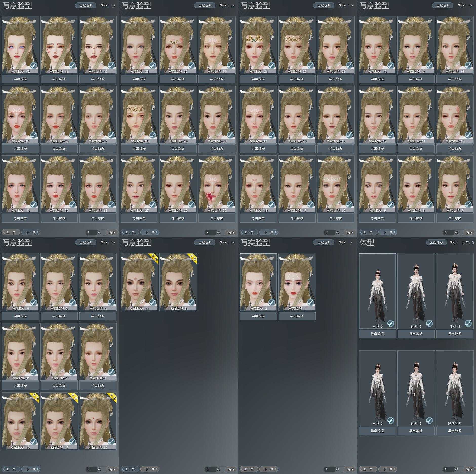Click the brush icon on 成品脸型-14 card
This screenshot has width=476, height=474.
(153, 303)
